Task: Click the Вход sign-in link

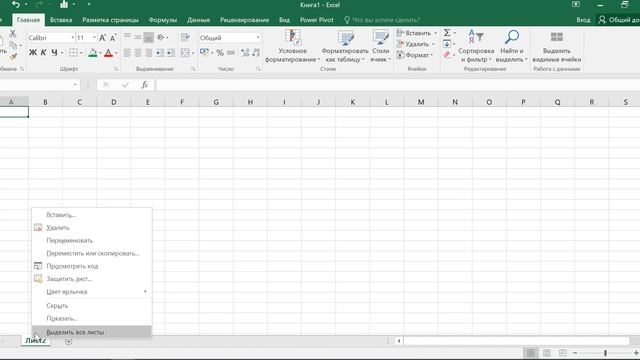Action: [x=583, y=20]
